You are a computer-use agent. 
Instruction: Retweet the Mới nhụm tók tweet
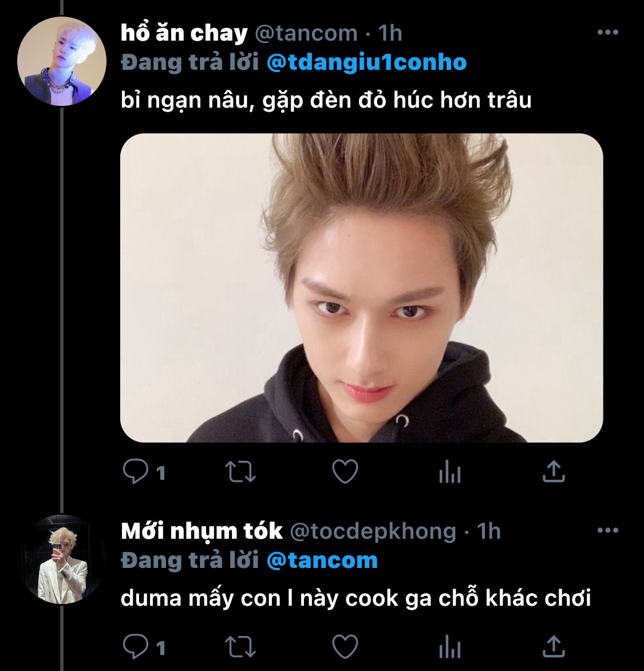[240, 646]
